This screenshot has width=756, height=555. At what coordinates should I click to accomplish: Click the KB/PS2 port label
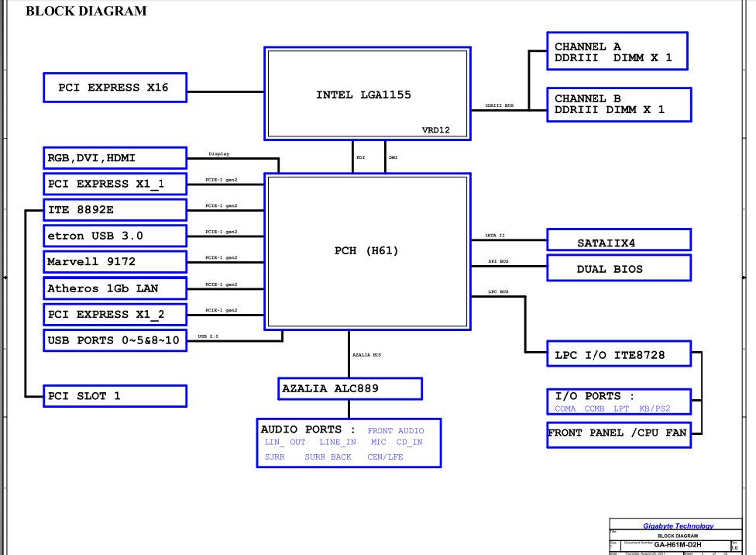pyautogui.click(x=655, y=408)
